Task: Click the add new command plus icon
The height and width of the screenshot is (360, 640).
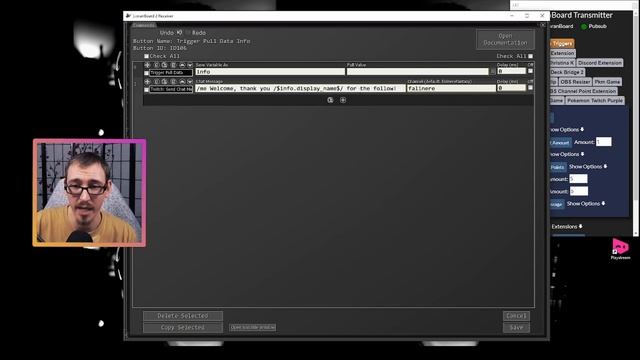Action: 343,100
